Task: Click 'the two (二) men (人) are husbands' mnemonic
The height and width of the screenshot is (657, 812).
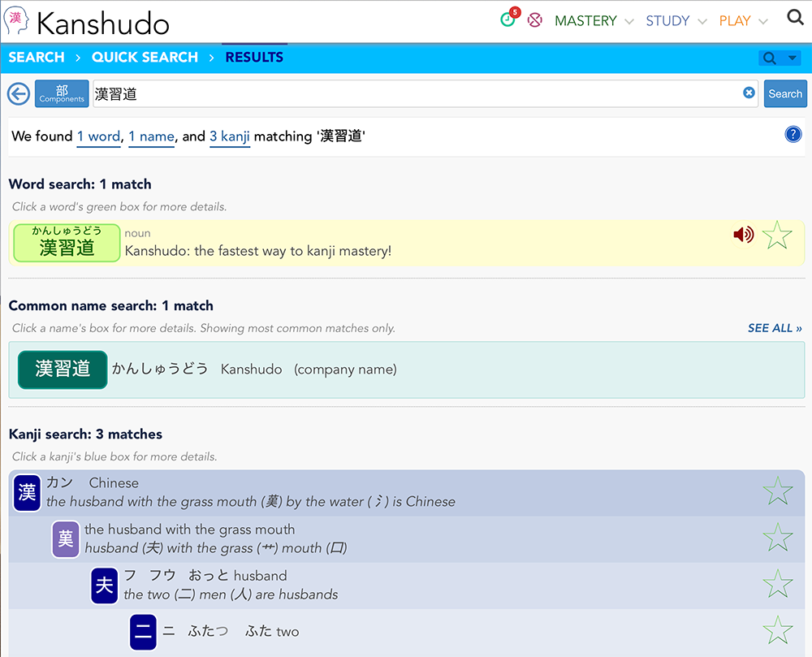Action: [x=231, y=594]
